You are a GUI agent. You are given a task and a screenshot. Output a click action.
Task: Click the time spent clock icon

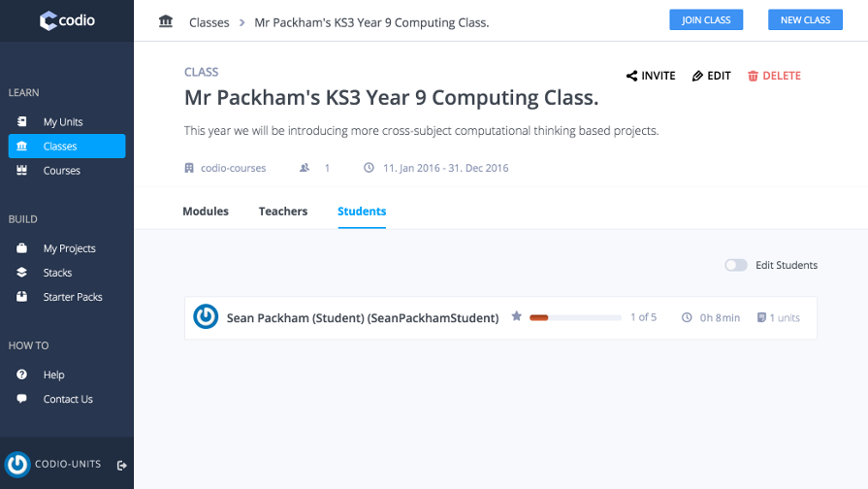pyautogui.click(x=687, y=317)
